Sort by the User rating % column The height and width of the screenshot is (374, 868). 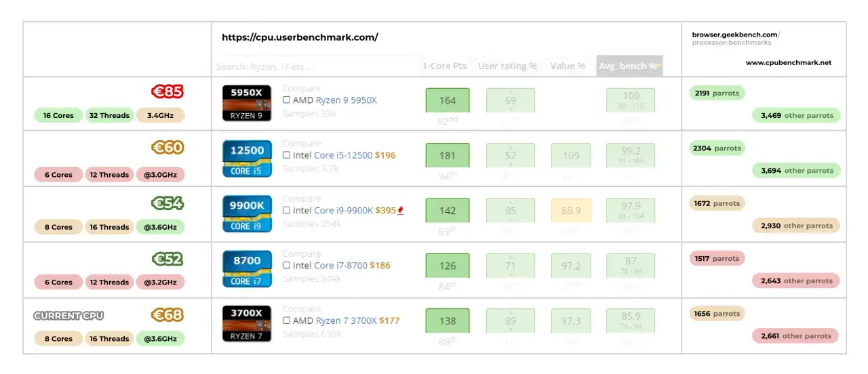click(x=507, y=66)
